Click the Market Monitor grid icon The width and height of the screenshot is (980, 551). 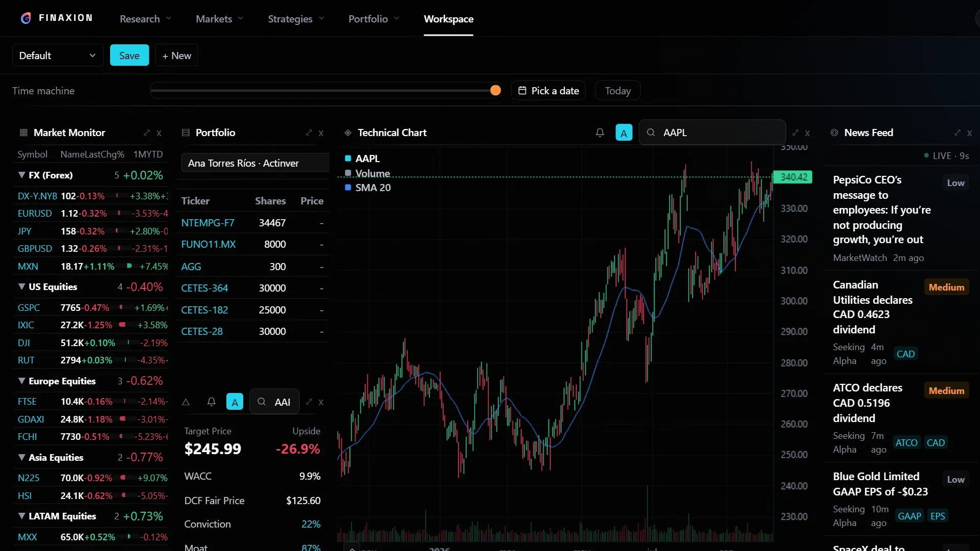[23, 133]
